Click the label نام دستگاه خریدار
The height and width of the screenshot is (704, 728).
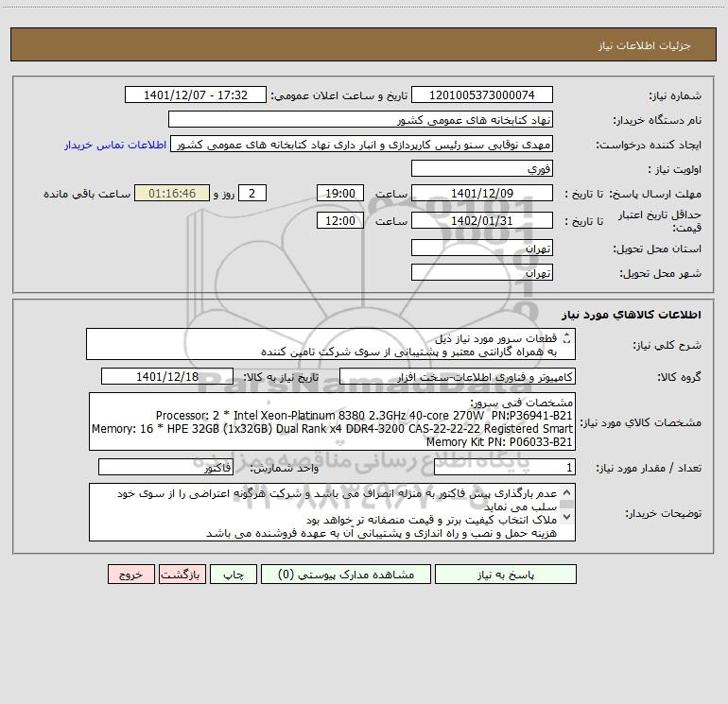click(x=657, y=121)
